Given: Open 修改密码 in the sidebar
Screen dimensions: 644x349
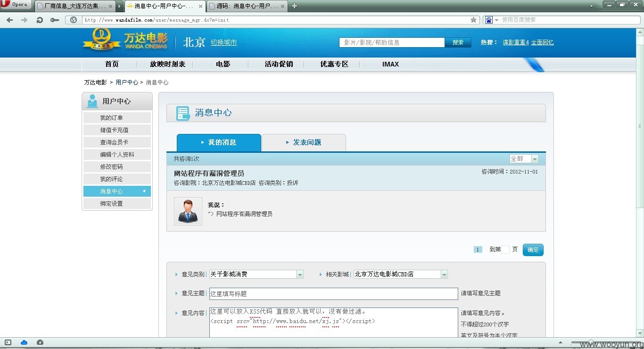Looking at the screenshot, I should [117, 167].
